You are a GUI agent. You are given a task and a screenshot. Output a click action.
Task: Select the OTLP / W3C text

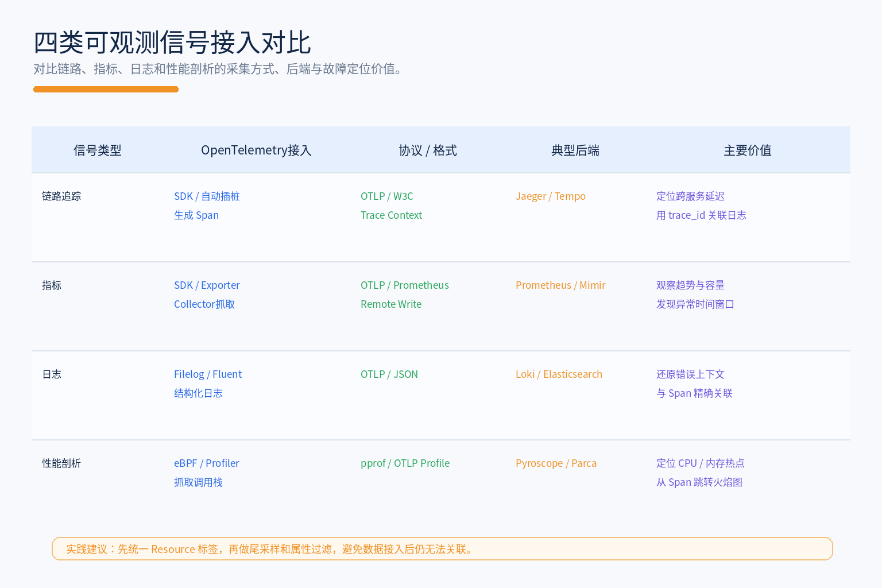387,196
